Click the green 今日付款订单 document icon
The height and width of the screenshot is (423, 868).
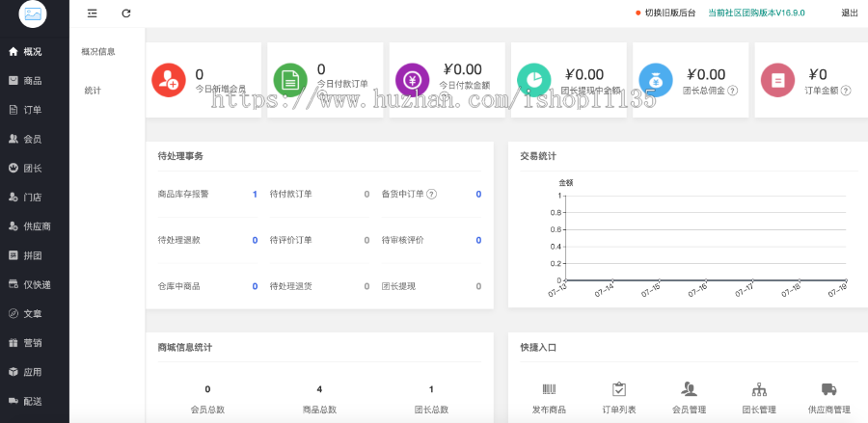pos(290,80)
